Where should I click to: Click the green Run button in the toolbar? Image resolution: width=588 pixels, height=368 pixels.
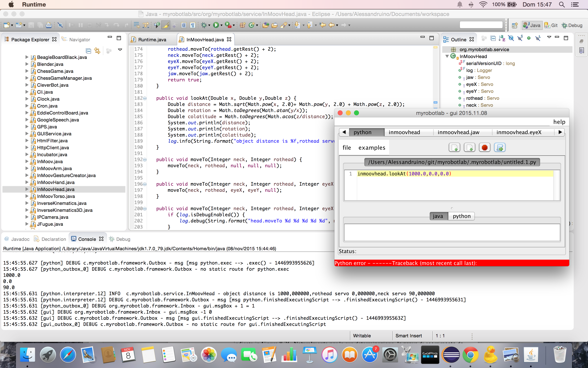tap(216, 25)
